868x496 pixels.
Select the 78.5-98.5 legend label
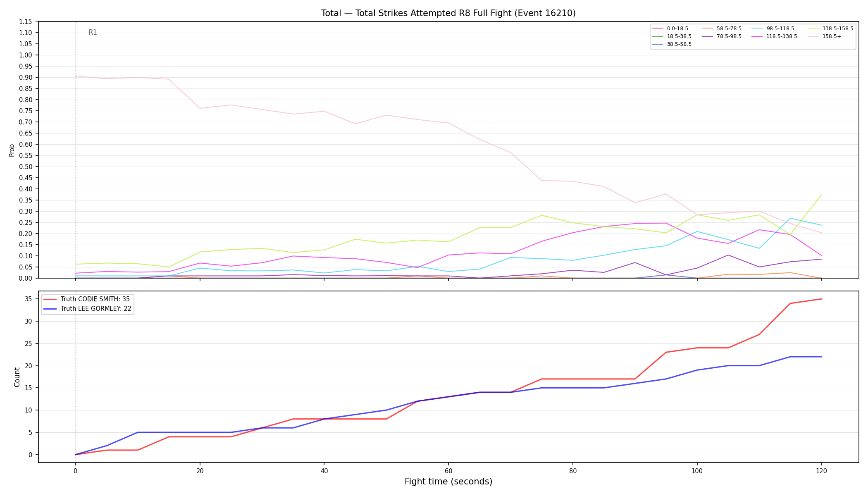(x=729, y=36)
